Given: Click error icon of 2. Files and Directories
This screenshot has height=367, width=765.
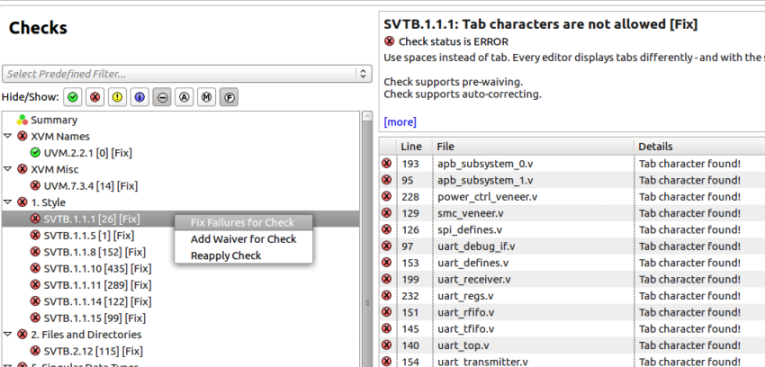Looking at the screenshot, I should (22, 334).
